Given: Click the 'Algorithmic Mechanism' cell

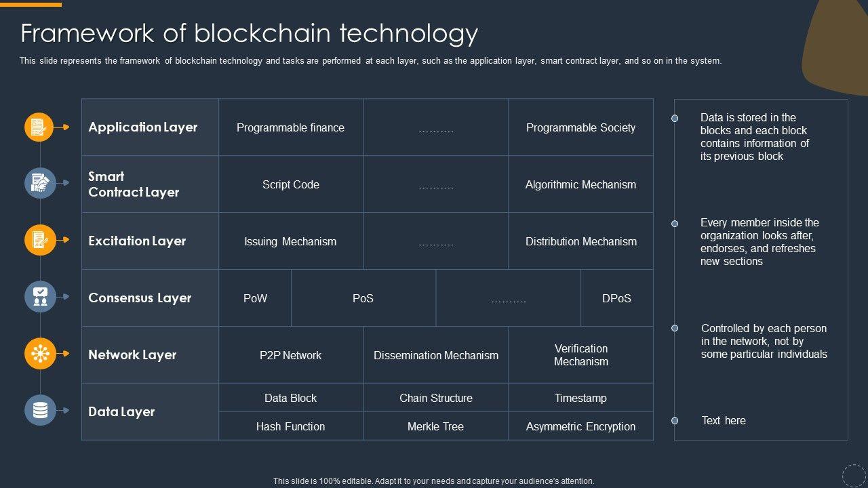Looking at the screenshot, I should point(580,184).
